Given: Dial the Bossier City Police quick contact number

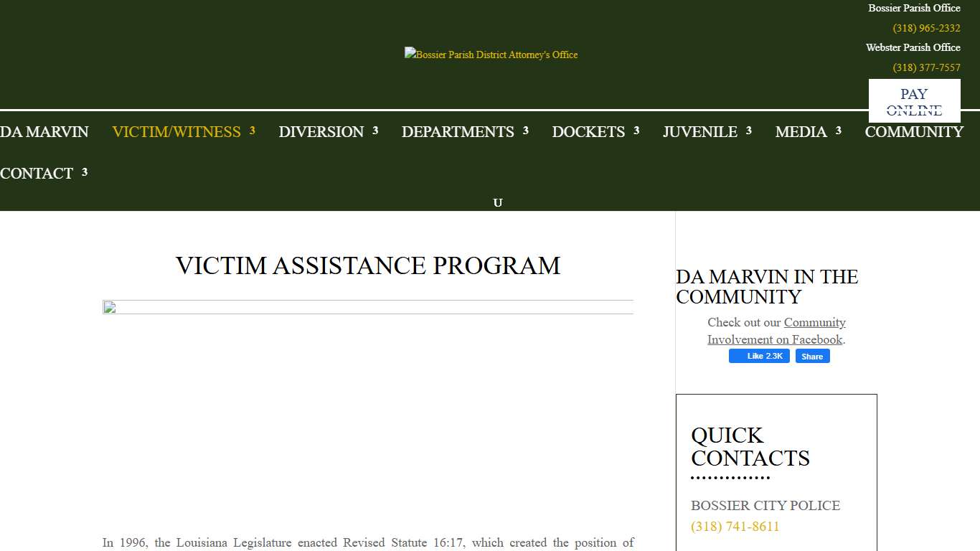Looking at the screenshot, I should pos(735,526).
